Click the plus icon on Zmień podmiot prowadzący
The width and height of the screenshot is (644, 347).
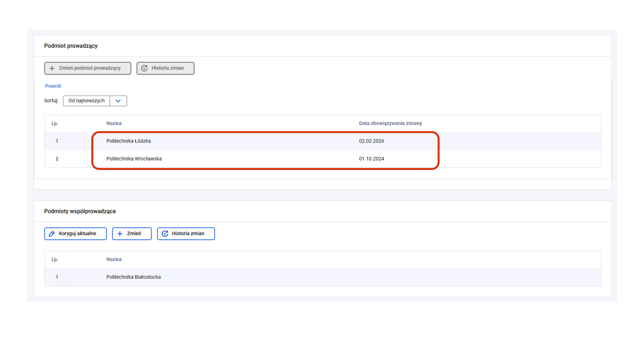click(x=52, y=68)
